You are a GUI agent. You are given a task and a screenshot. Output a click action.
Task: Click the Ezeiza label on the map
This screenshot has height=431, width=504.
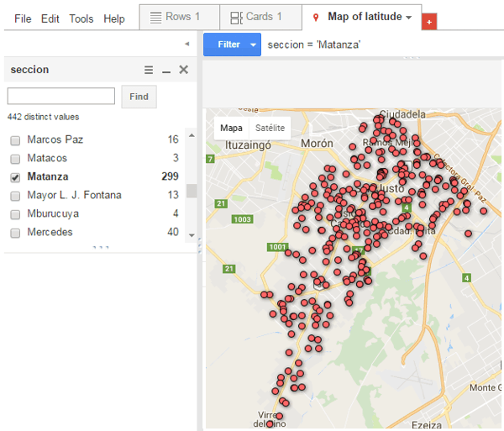pyautogui.click(x=427, y=424)
